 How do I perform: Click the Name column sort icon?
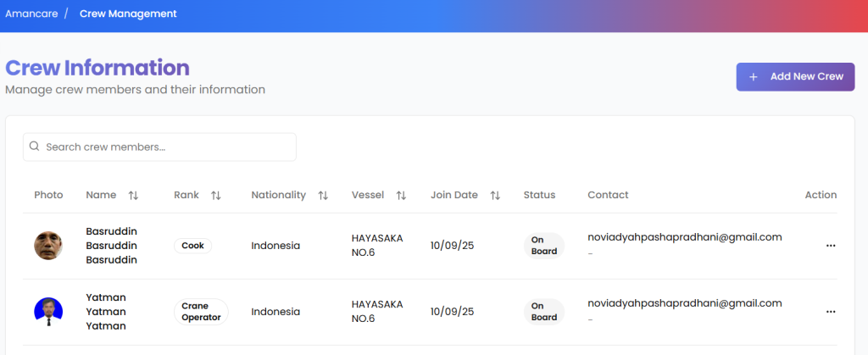click(133, 196)
